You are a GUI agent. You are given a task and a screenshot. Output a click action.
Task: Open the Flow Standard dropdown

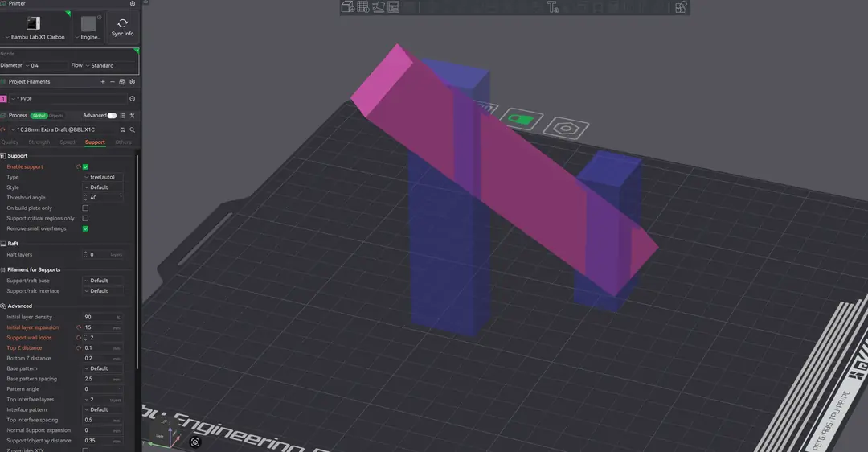point(109,65)
